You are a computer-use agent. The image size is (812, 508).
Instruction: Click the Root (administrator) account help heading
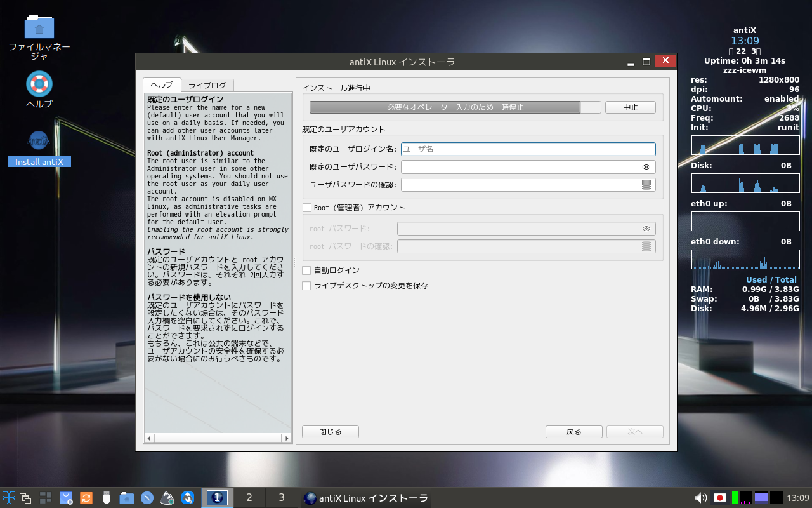coord(200,153)
